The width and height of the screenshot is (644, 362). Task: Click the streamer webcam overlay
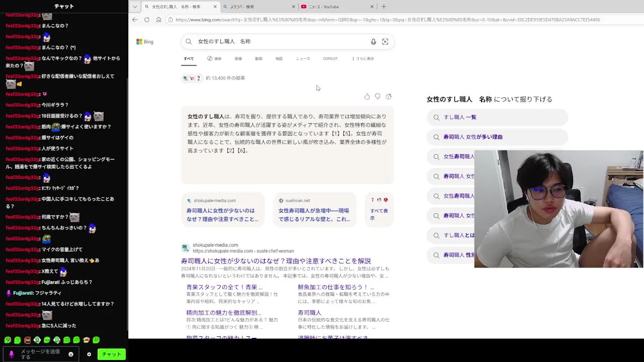point(558,209)
